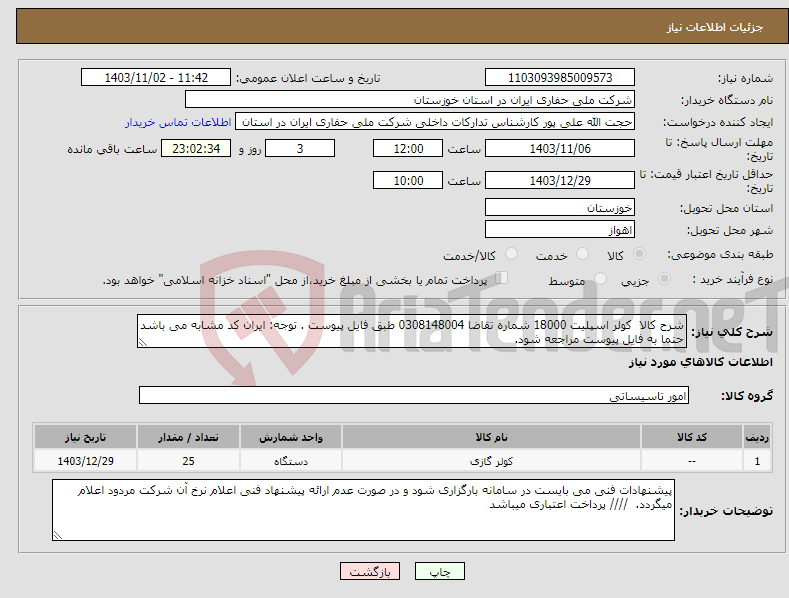This screenshot has height=598, width=789.
Task: Click the جزئیات اطلاعات نیاز page title
Action: click(715, 27)
